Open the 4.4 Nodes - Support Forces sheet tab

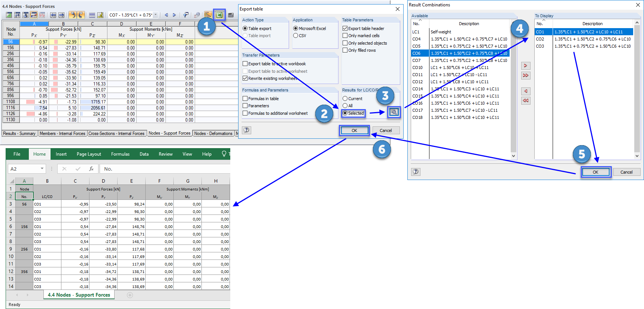[x=79, y=295]
